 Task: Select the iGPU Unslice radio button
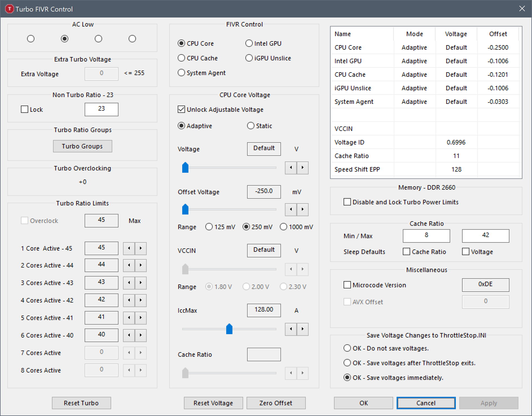268,58
